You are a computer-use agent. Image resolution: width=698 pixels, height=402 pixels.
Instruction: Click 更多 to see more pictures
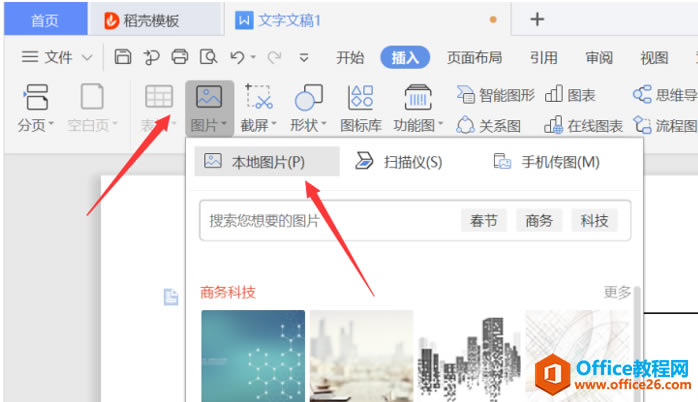pyautogui.click(x=617, y=292)
